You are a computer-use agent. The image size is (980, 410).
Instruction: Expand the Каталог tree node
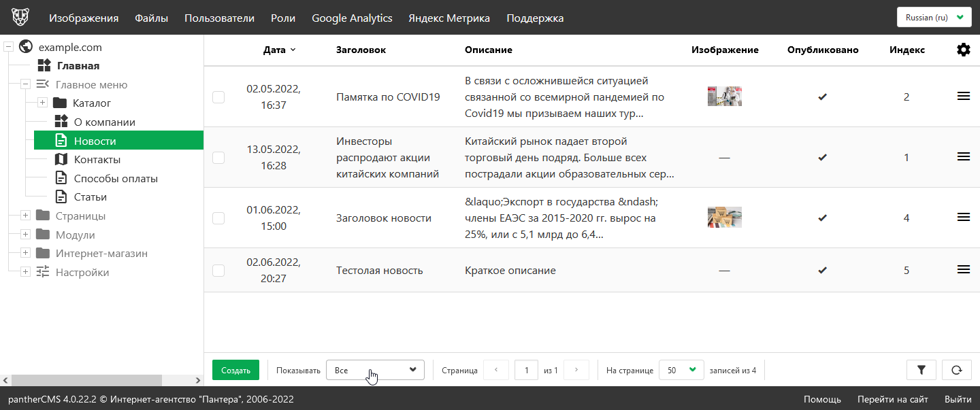click(x=42, y=103)
